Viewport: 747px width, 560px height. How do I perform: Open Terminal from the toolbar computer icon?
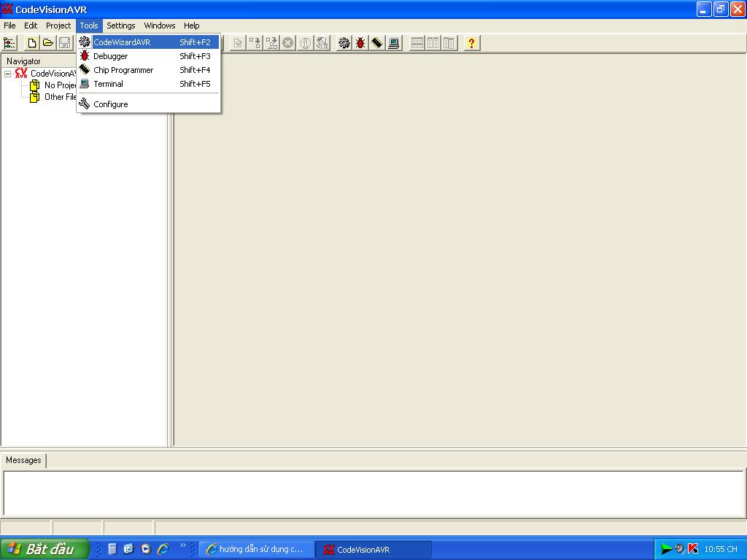(x=393, y=43)
